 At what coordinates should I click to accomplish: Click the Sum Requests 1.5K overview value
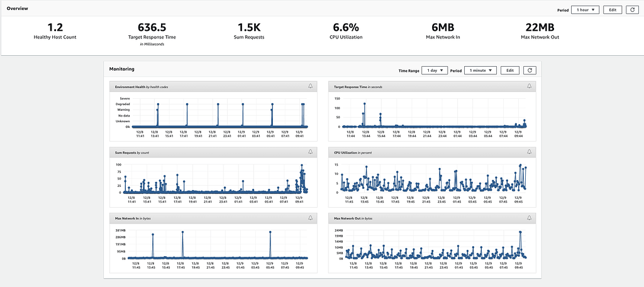tap(248, 27)
